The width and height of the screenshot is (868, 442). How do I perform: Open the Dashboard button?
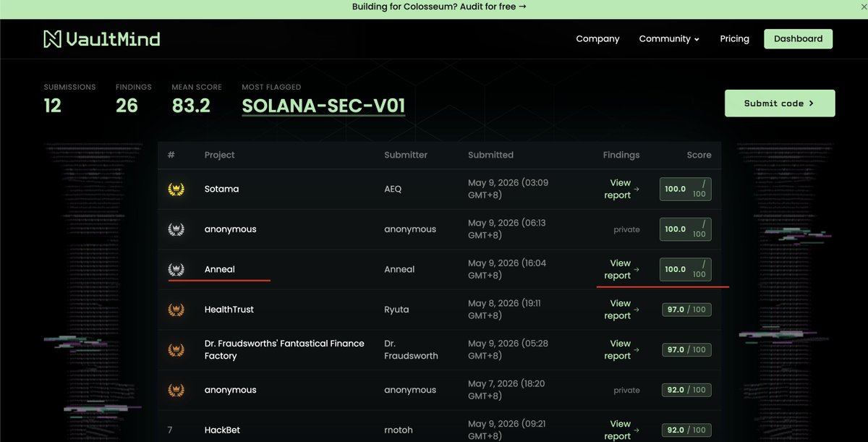(798, 39)
